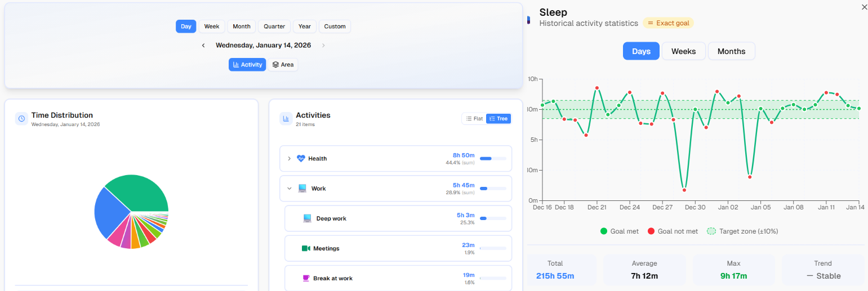Close the Sleep statistics panel
Image resolution: width=868 pixels, height=291 pixels.
coord(865,7)
